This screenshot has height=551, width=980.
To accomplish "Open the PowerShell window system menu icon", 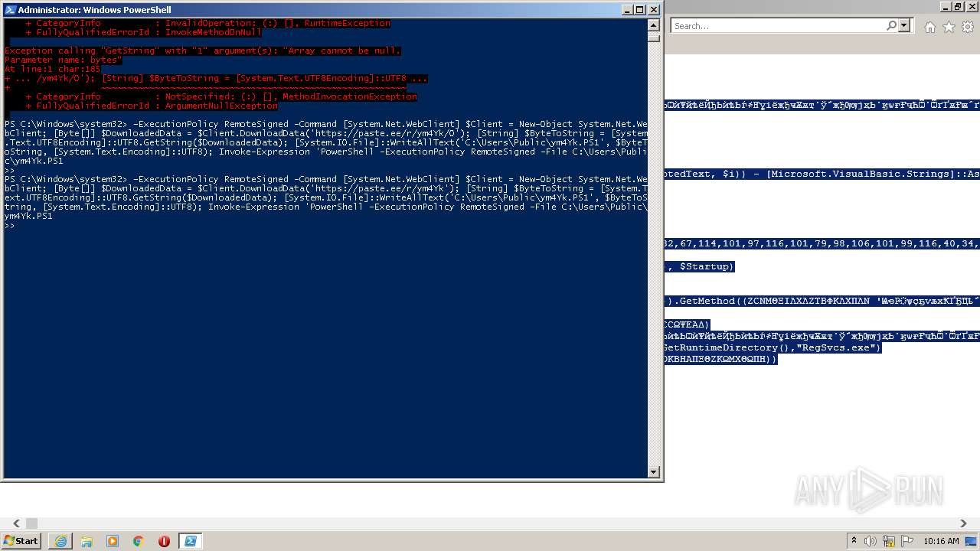I will 10,10.
